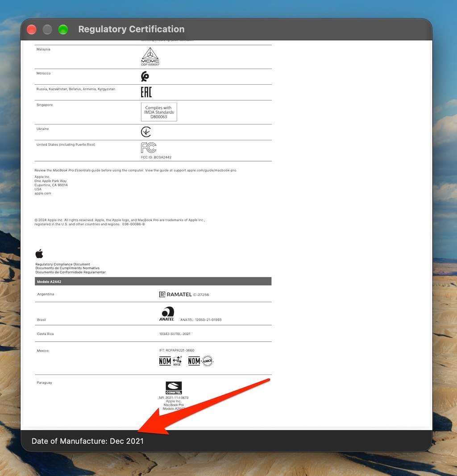The image size is (457, 476).
Task: Click the 'Argentina' row label
Action: coord(46,294)
